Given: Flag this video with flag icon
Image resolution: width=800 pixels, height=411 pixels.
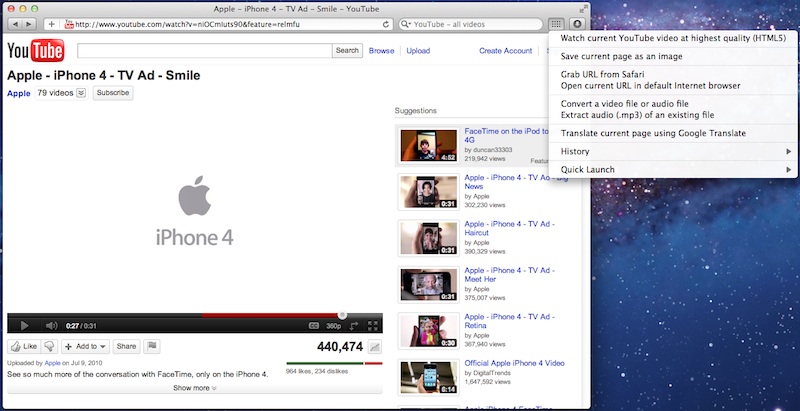Looking at the screenshot, I should pyautogui.click(x=153, y=346).
